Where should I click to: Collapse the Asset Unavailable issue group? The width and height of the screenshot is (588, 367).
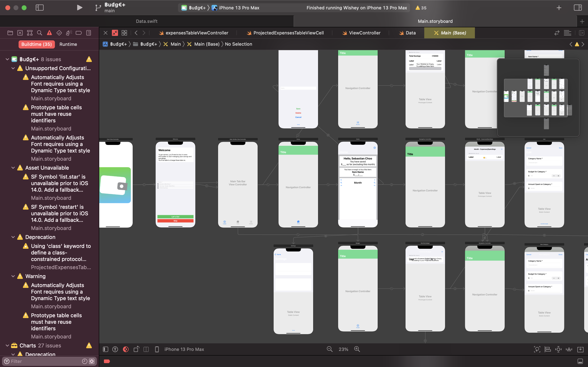[13, 168]
